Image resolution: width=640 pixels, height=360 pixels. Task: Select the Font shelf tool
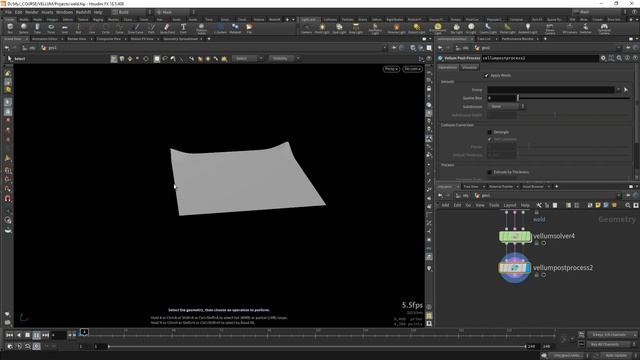coord(183,28)
